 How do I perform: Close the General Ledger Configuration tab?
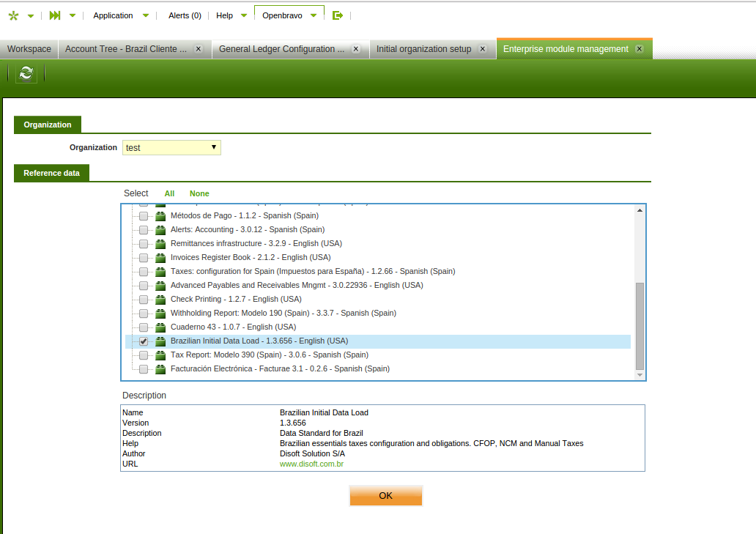(x=356, y=49)
